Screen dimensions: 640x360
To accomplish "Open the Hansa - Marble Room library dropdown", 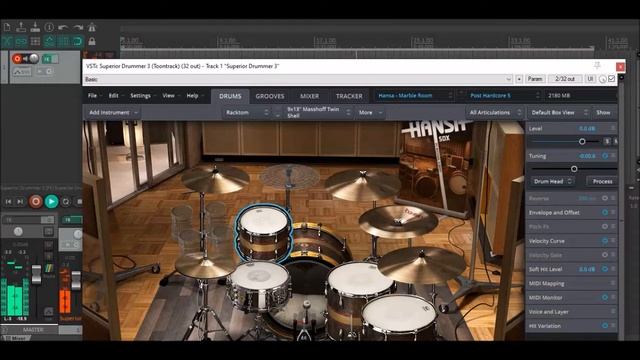I will 415,96.
